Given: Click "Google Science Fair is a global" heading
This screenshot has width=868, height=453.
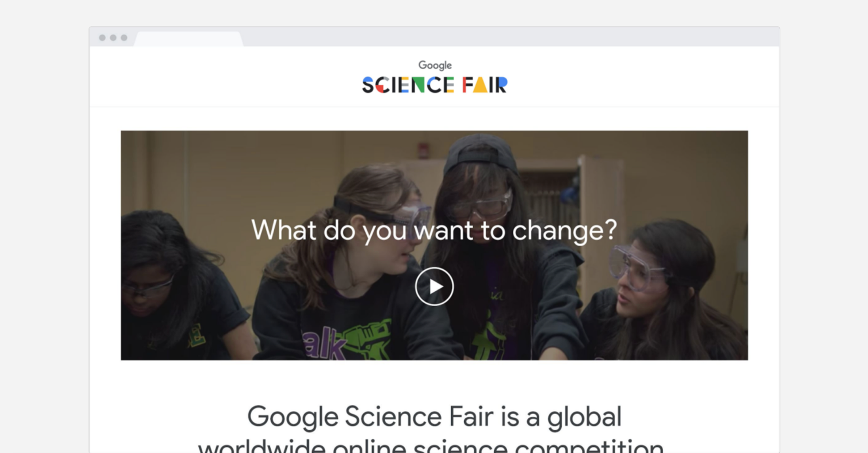Looking at the screenshot, I should click(434, 416).
